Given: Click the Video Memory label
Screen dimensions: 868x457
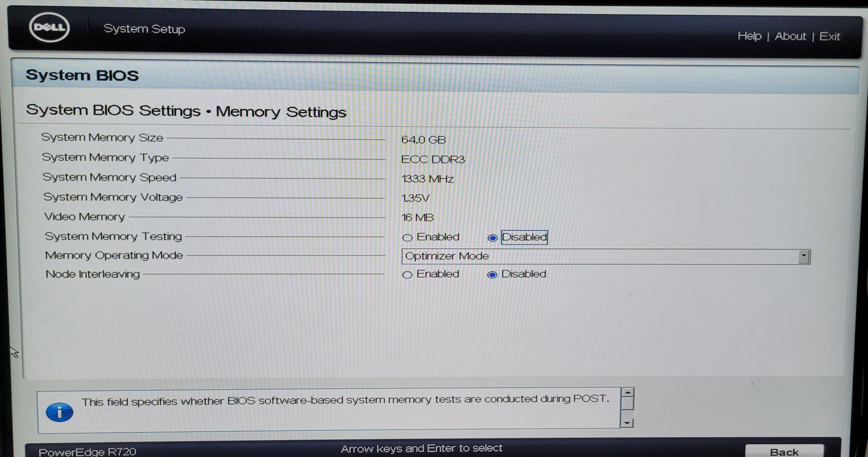Looking at the screenshot, I should tap(84, 216).
